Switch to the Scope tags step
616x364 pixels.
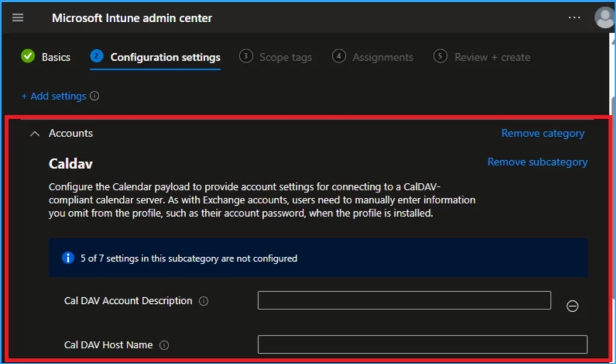coord(276,57)
